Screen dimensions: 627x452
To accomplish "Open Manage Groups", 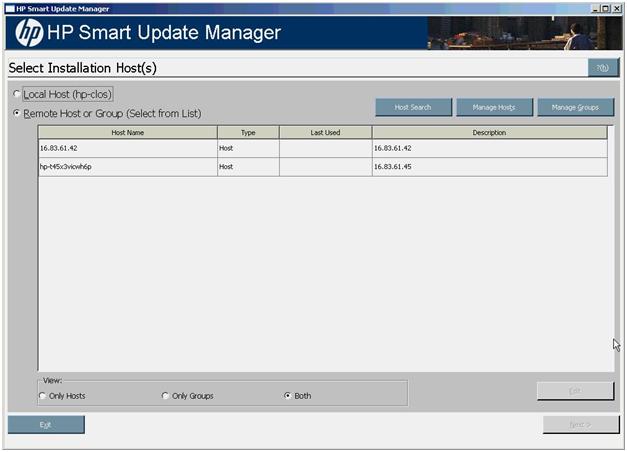I will [x=575, y=107].
